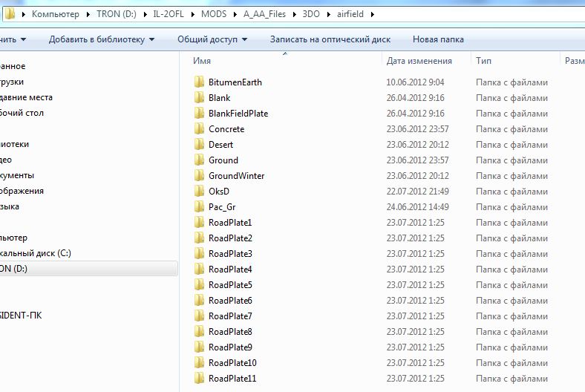This screenshot has height=392, width=585.
Task: Select the PC network item ending in -ПК
Action: tap(21, 316)
